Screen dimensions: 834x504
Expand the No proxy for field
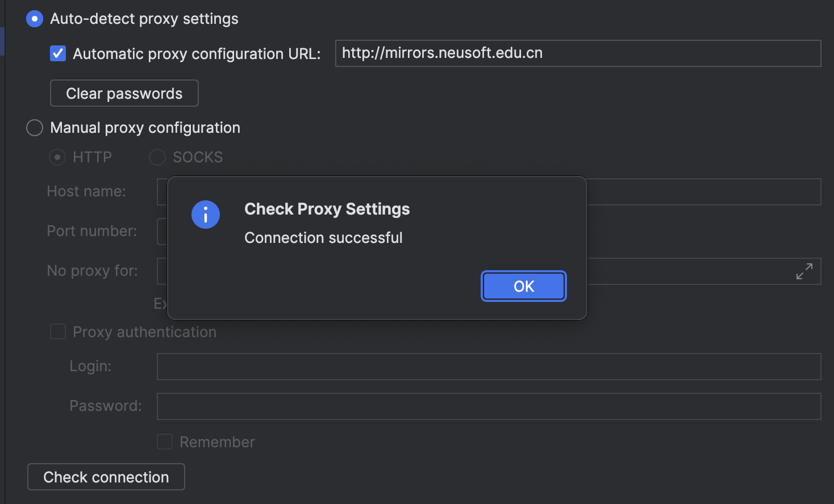[804, 271]
